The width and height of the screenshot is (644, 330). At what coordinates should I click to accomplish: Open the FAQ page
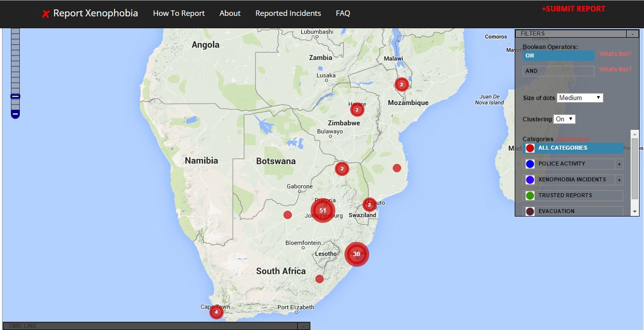point(343,13)
